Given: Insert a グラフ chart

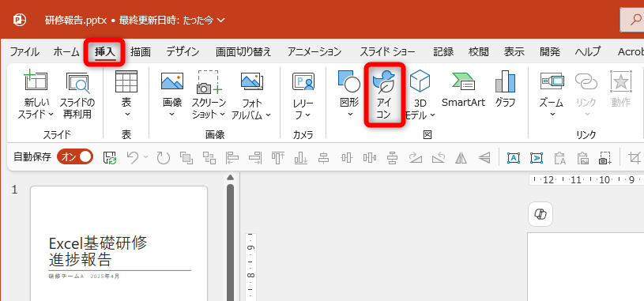Looking at the screenshot, I should coord(505,89).
